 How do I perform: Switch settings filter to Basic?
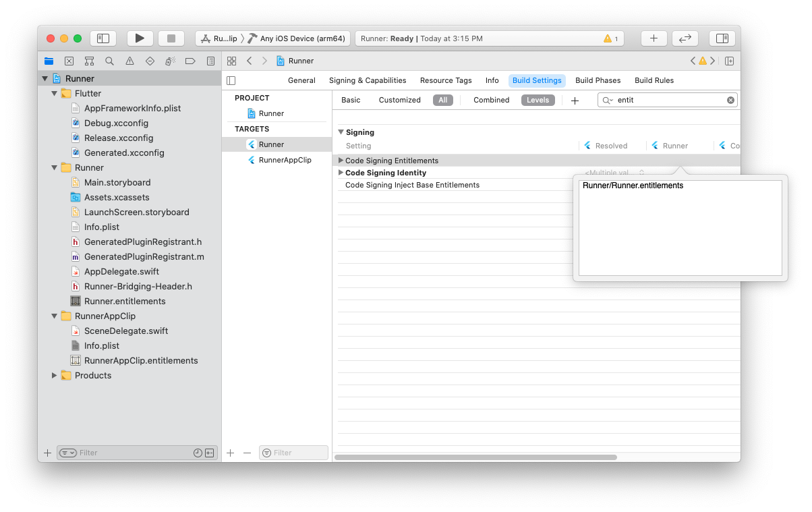coord(351,100)
